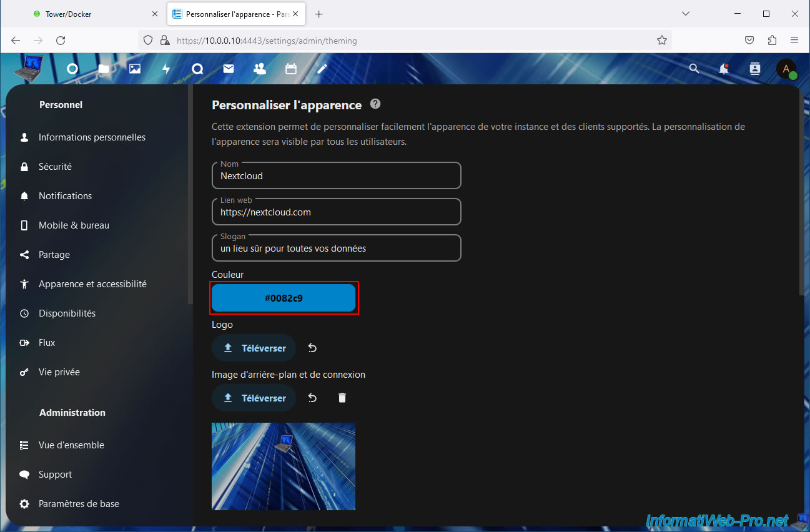Reset the logo with undo icon
The width and height of the screenshot is (810, 532).
click(x=312, y=348)
